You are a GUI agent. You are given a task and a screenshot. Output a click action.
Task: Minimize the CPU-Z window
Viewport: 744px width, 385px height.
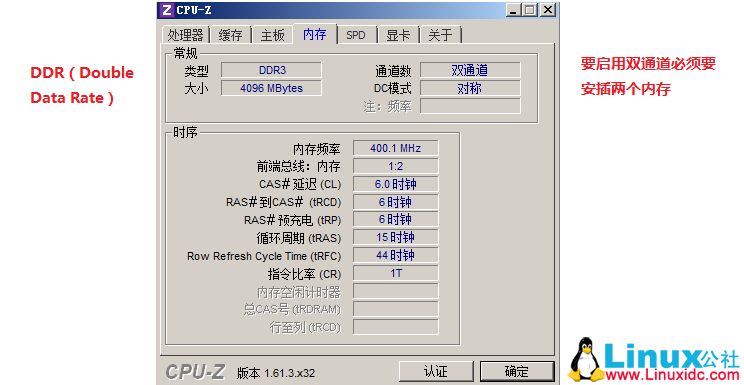point(513,10)
